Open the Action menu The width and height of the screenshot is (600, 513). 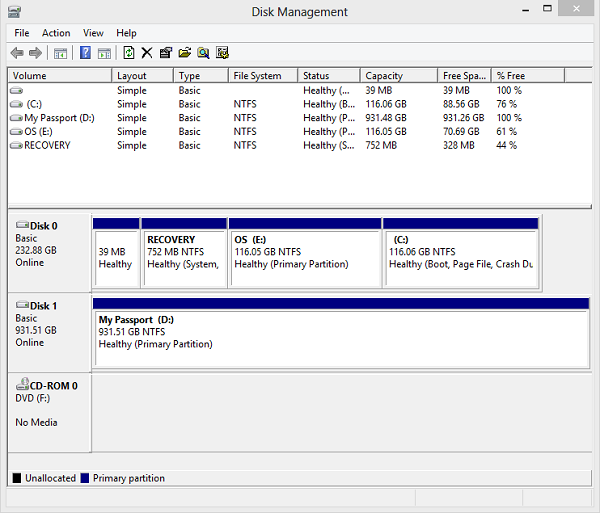pyautogui.click(x=56, y=33)
